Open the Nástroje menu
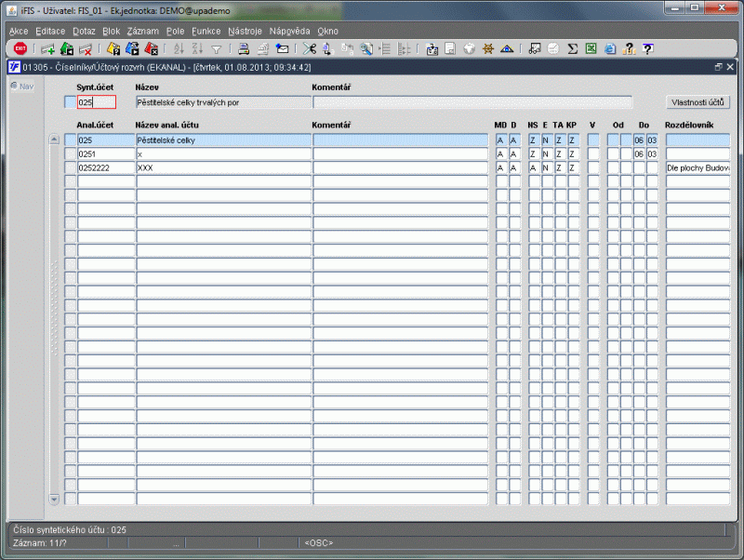 coord(245,32)
